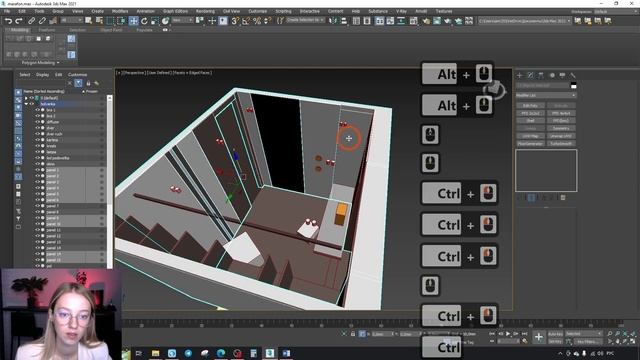Toggle Auto Key animation mode

pos(555,334)
